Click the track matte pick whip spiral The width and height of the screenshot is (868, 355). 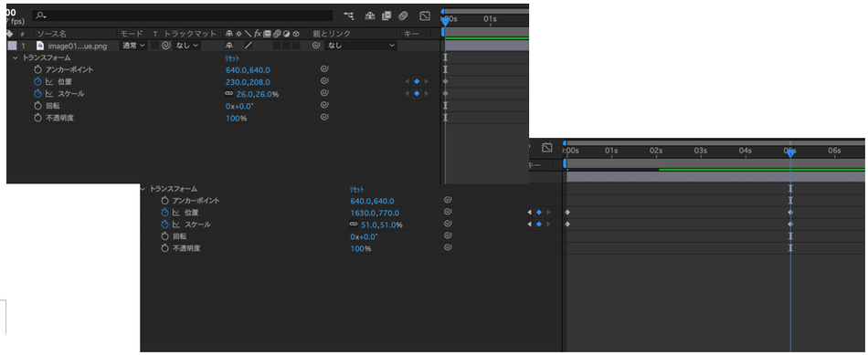point(165,46)
